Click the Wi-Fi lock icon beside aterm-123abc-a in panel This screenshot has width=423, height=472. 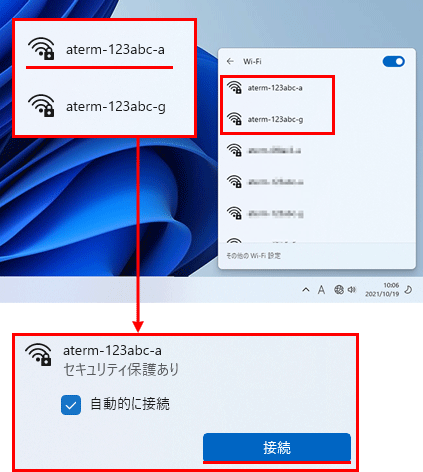[234, 88]
